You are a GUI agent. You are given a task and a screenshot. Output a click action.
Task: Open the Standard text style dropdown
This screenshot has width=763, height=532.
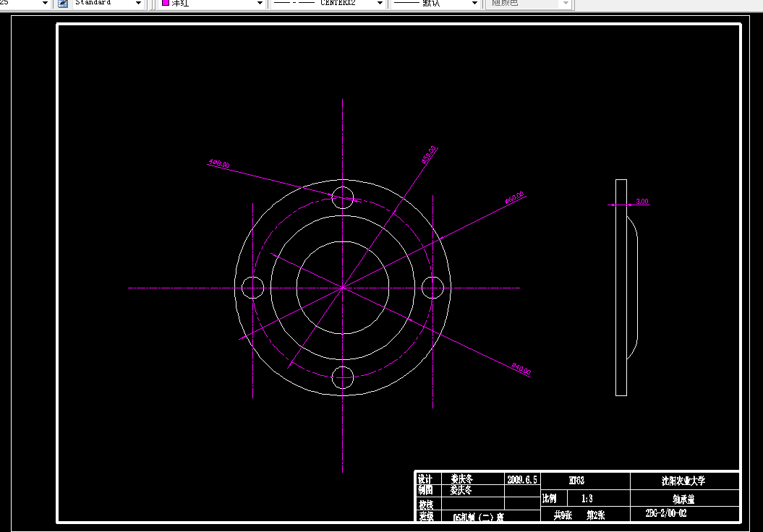coord(138,3)
